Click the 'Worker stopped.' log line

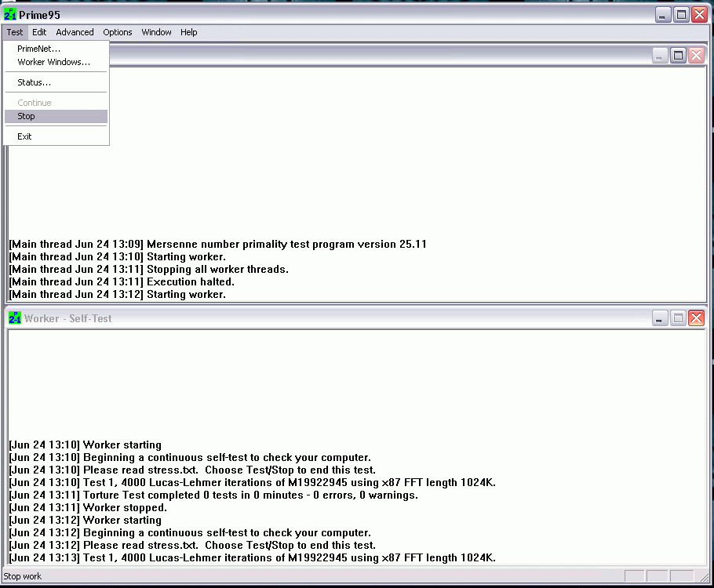coord(88,507)
